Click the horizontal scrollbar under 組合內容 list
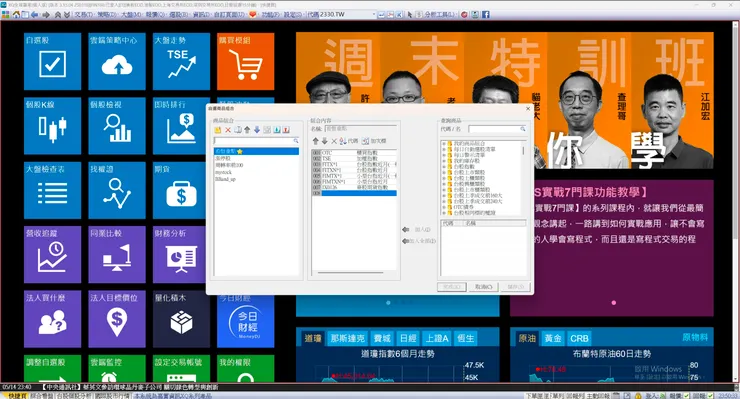 point(350,272)
